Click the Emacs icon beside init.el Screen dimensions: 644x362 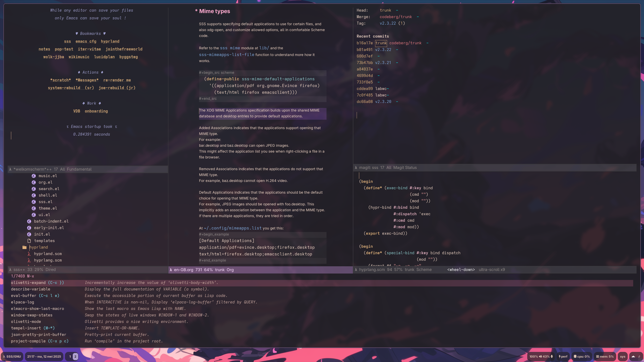(x=29, y=234)
